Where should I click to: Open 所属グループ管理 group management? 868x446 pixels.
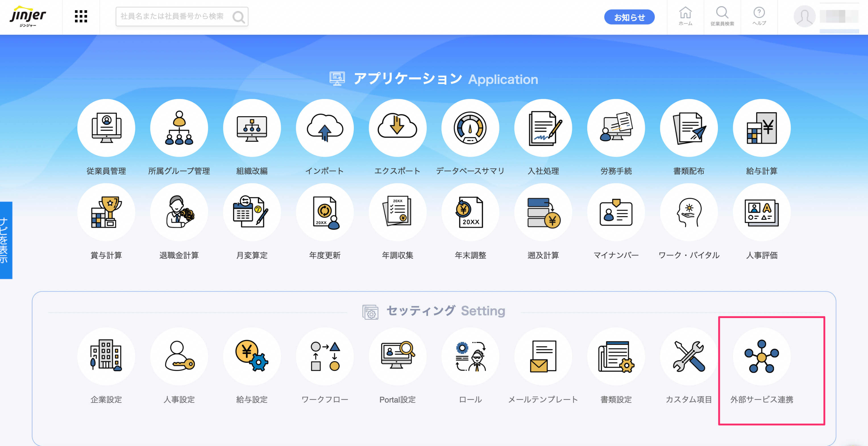point(179,128)
